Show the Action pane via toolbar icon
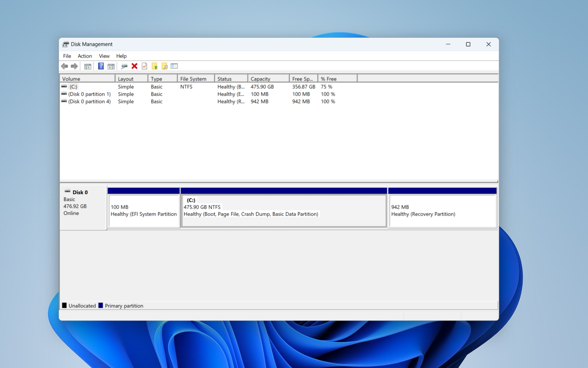Image resolution: width=588 pixels, height=368 pixels. (111, 66)
